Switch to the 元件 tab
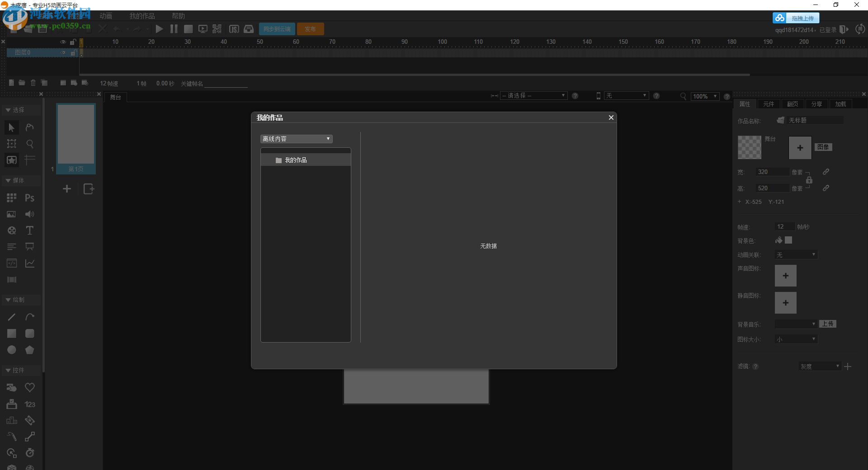The height and width of the screenshot is (470, 868). [769, 104]
